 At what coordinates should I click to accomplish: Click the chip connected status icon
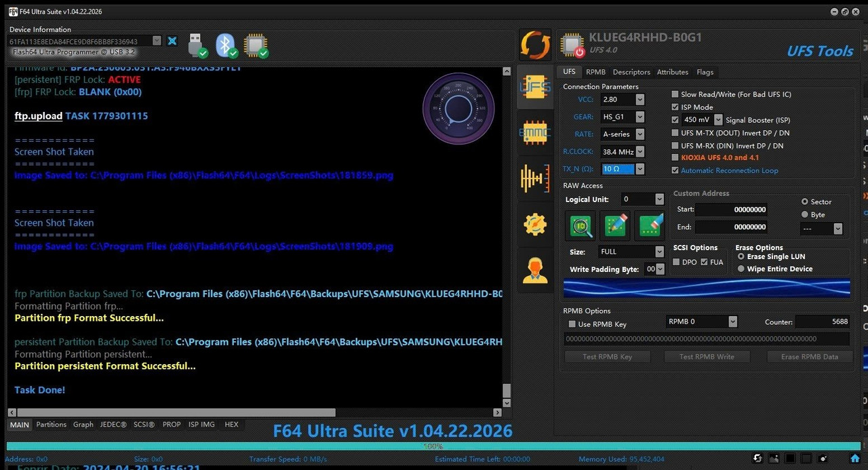tap(256, 45)
